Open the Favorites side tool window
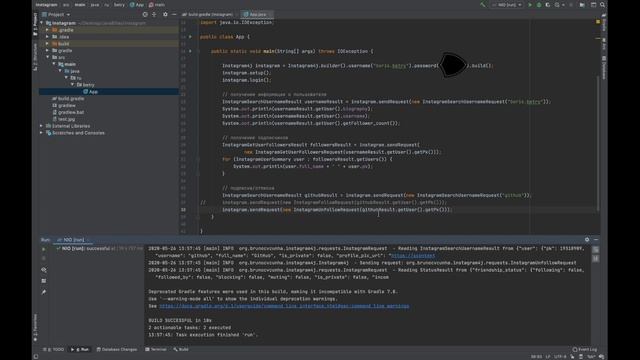 35,328
